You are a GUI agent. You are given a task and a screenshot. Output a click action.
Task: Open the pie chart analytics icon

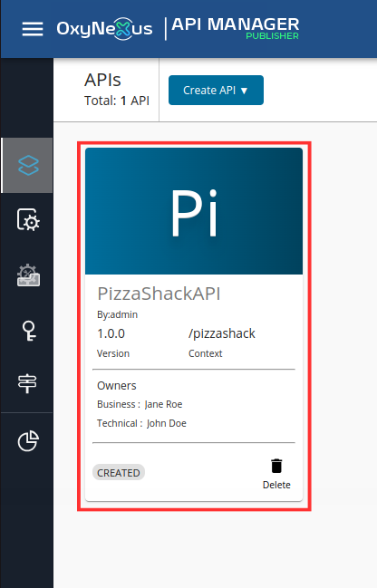click(x=28, y=440)
